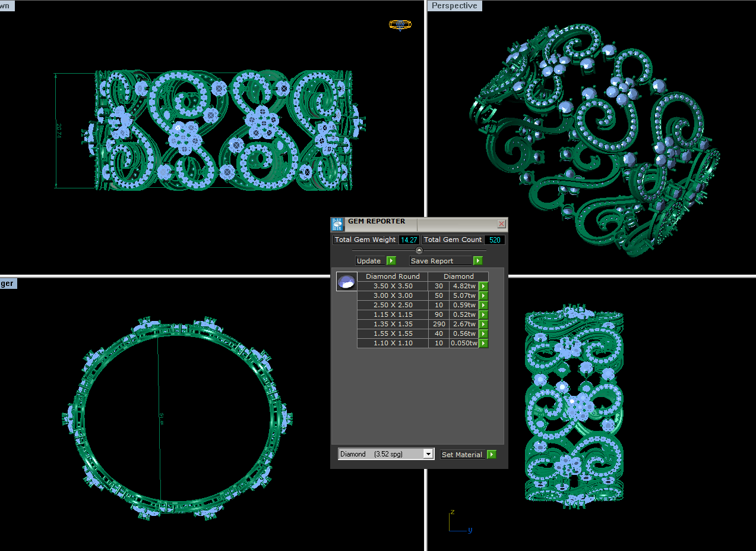The height and width of the screenshot is (551, 756).
Task: Click the 3.00 X 3.00 size cell
Action: tap(393, 295)
